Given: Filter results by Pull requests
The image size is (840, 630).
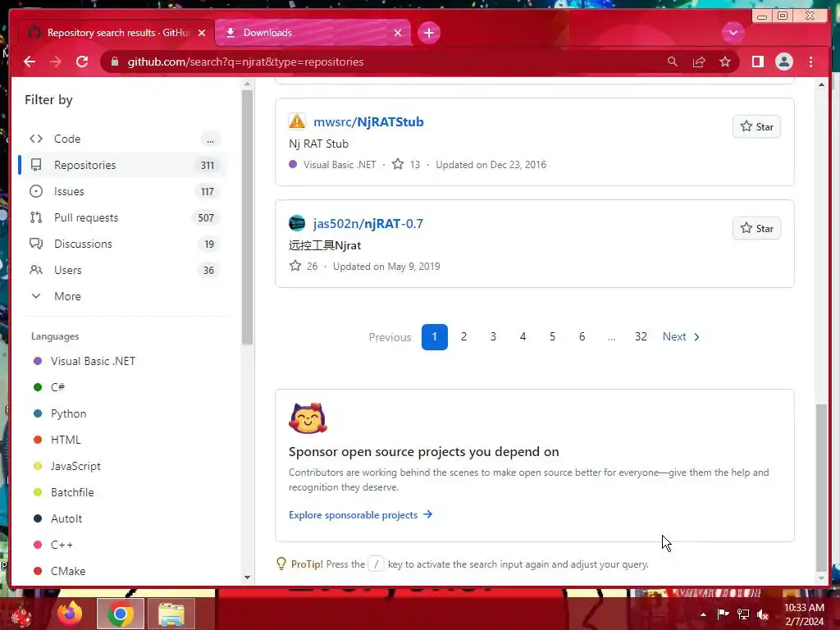Looking at the screenshot, I should click(x=124, y=217).
